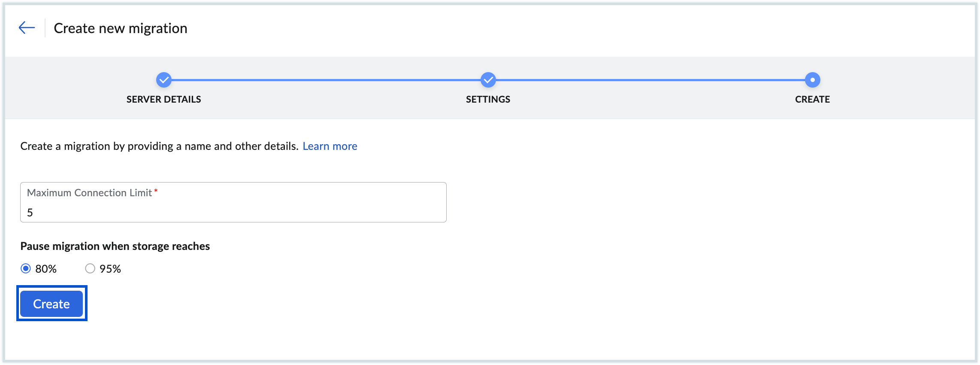The height and width of the screenshot is (365, 980).
Task: Click the 80% option label text
Action: click(x=46, y=269)
